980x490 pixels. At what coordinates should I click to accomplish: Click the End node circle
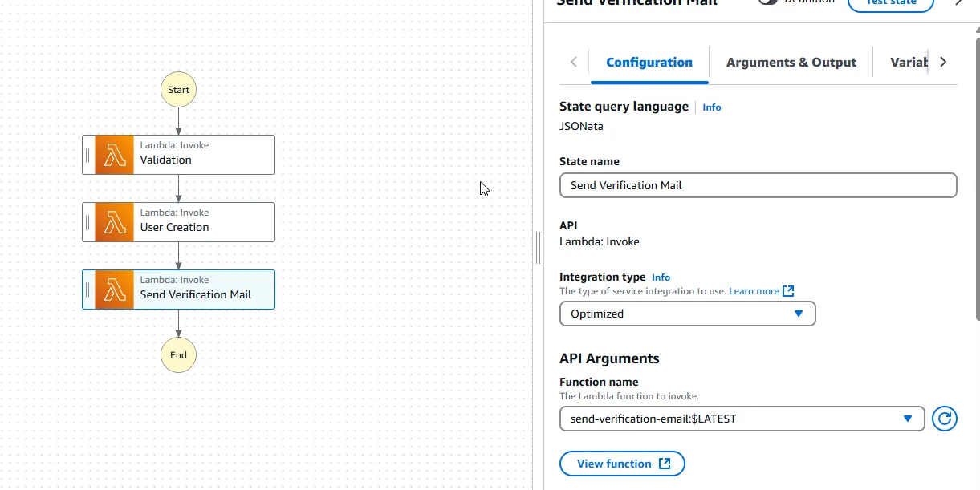(178, 355)
